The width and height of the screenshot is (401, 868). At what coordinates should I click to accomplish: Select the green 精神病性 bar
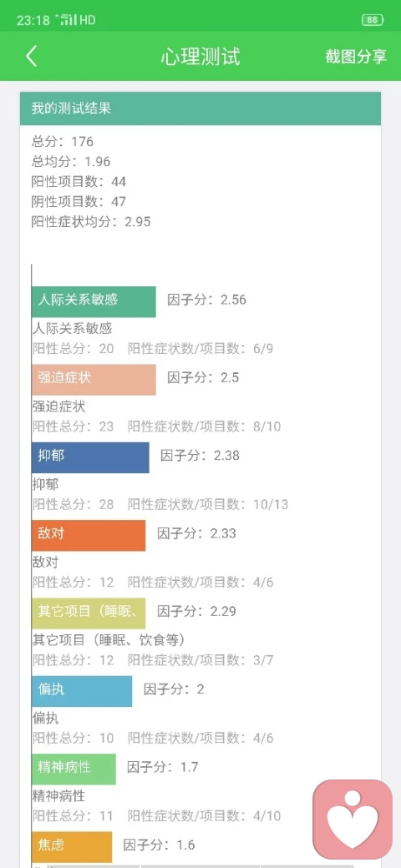[x=74, y=769]
